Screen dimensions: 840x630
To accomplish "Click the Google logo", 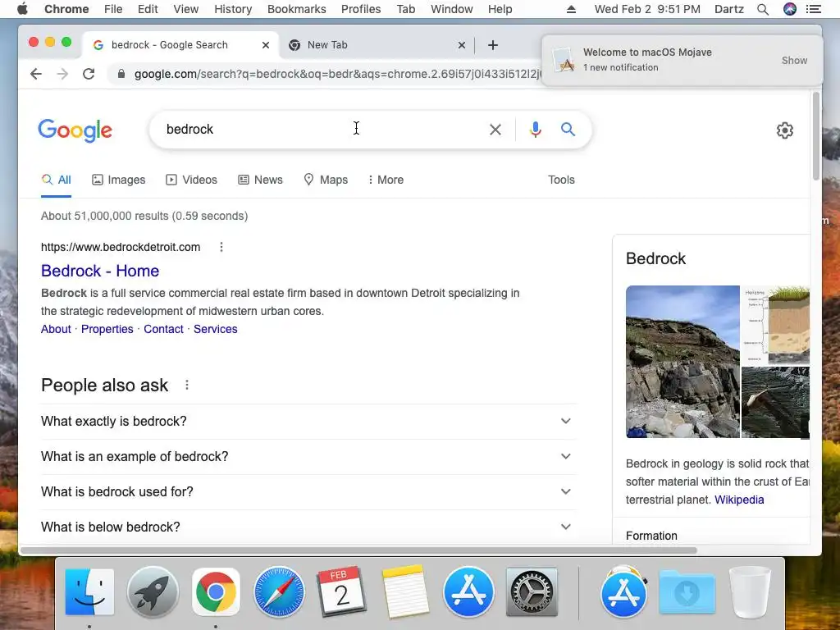I will pyautogui.click(x=75, y=130).
